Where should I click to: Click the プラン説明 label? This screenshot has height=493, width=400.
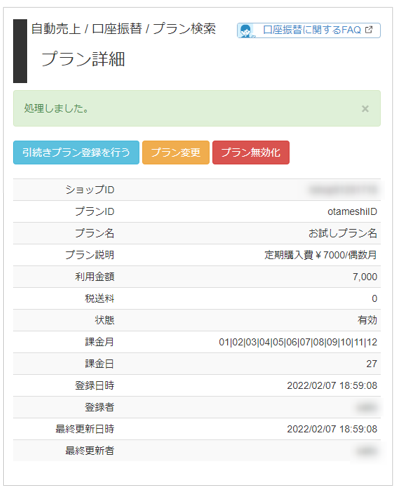point(90,255)
